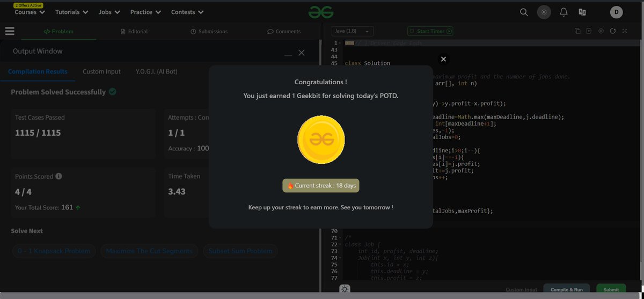The width and height of the screenshot is (644, 299).
Task: Open the hamburger sidebar menu
Action: (x=10, y=31)
